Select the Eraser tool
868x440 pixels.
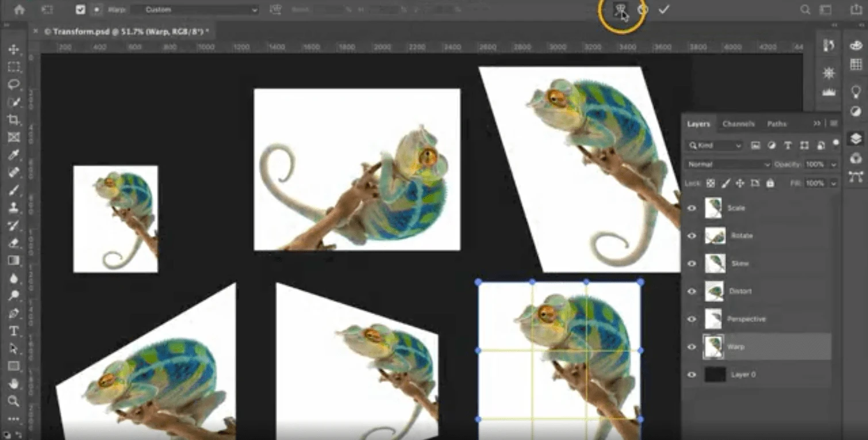(14, 243)
